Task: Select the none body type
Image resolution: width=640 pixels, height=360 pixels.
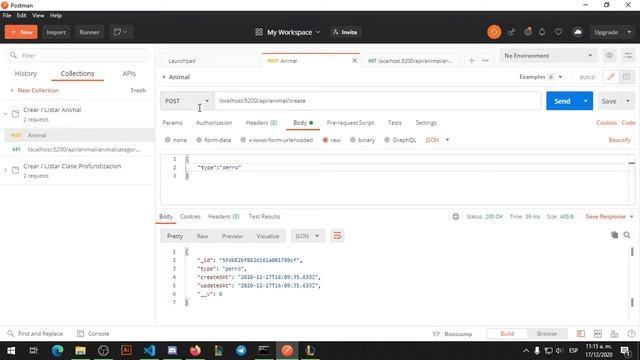Action: pyautogui.click(x=176, y=140)
